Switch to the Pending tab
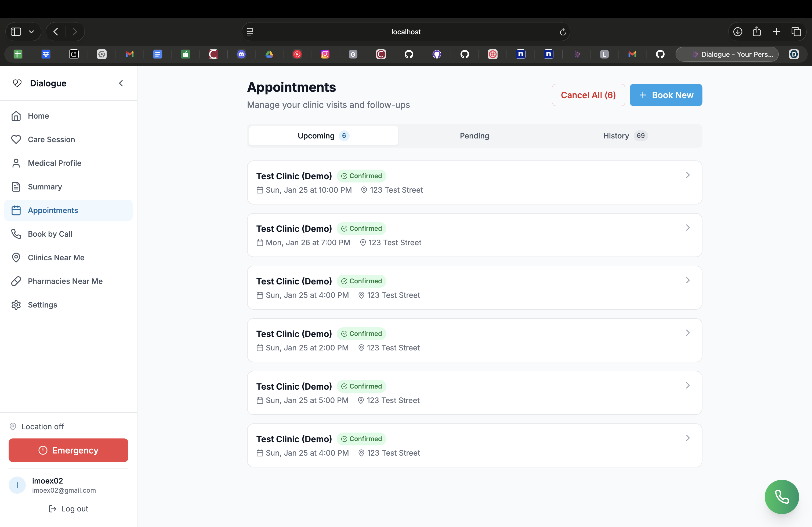Viewport: 812px width, 527px height. coord(474,136)
